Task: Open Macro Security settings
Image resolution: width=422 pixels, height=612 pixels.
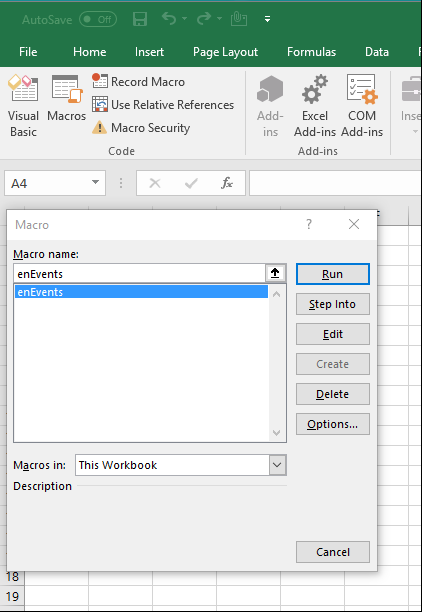Action: (141, 128)
